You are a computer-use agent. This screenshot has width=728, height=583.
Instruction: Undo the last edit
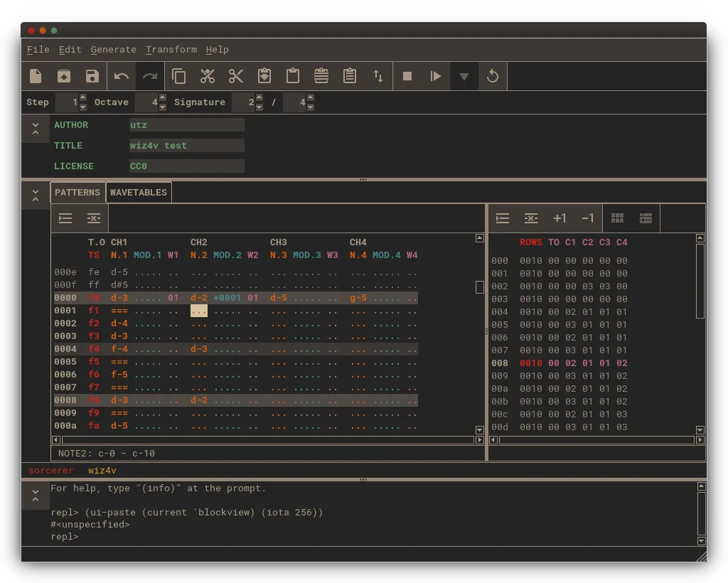(x=121, y=76)
